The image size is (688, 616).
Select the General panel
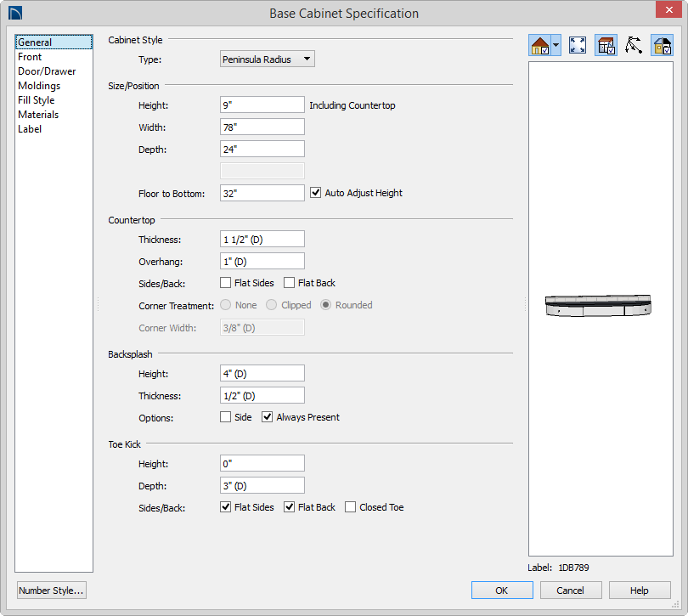coord(54,42)
